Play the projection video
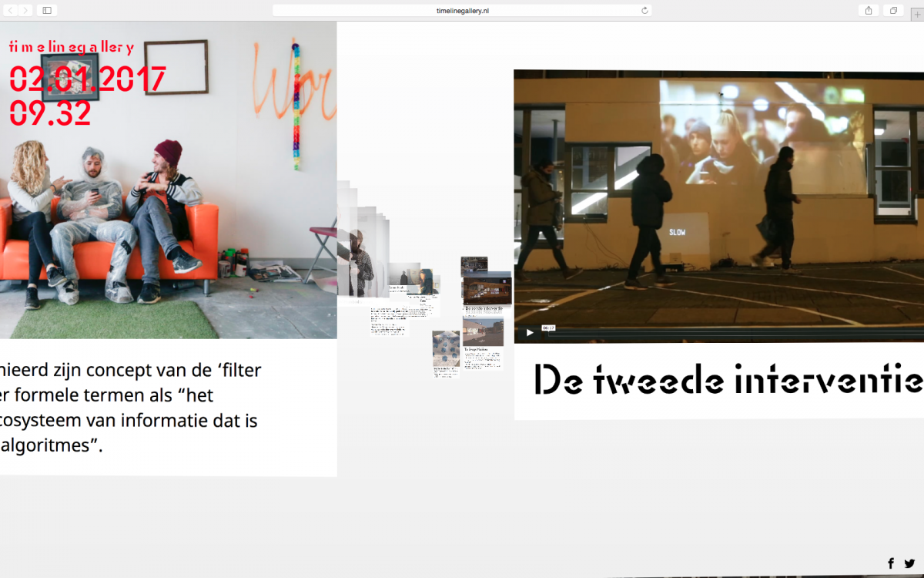 click(x=529, y=333)
